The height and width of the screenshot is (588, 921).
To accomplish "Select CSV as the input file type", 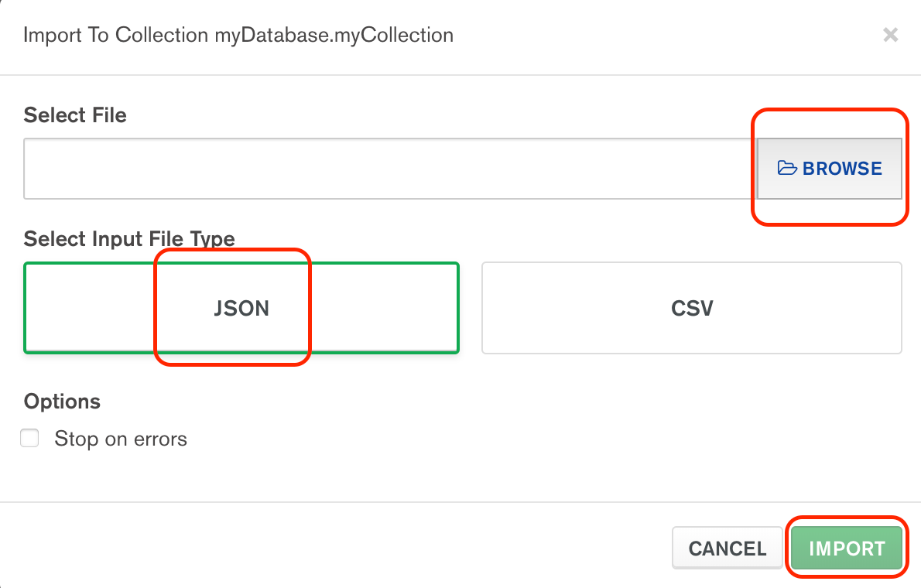I will point(691,308).
